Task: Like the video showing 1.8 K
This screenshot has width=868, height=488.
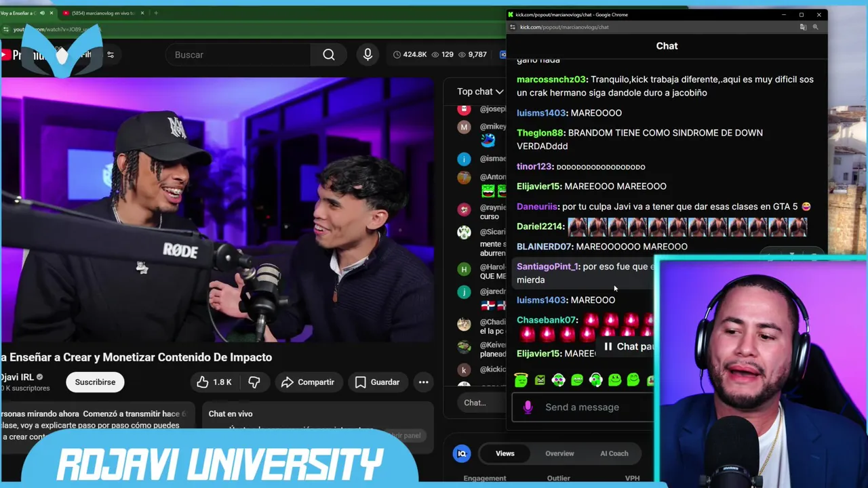Action: pos(214,382)
